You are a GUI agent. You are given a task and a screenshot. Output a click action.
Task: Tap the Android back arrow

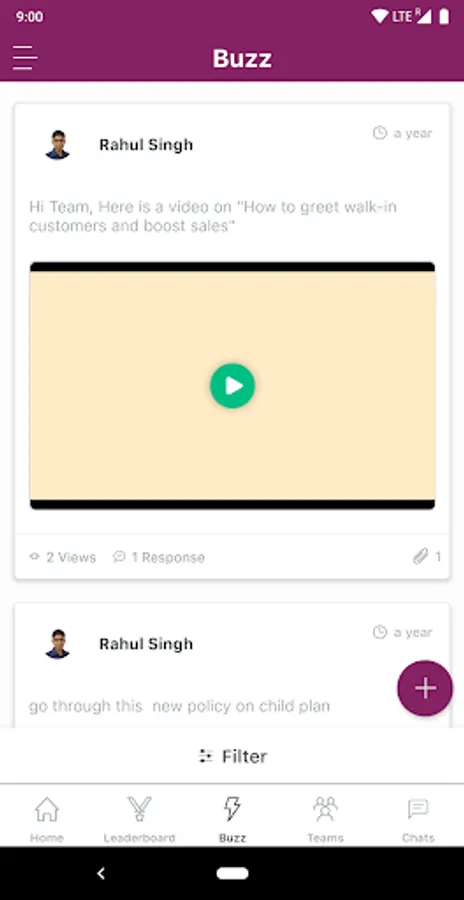[101, 874]
